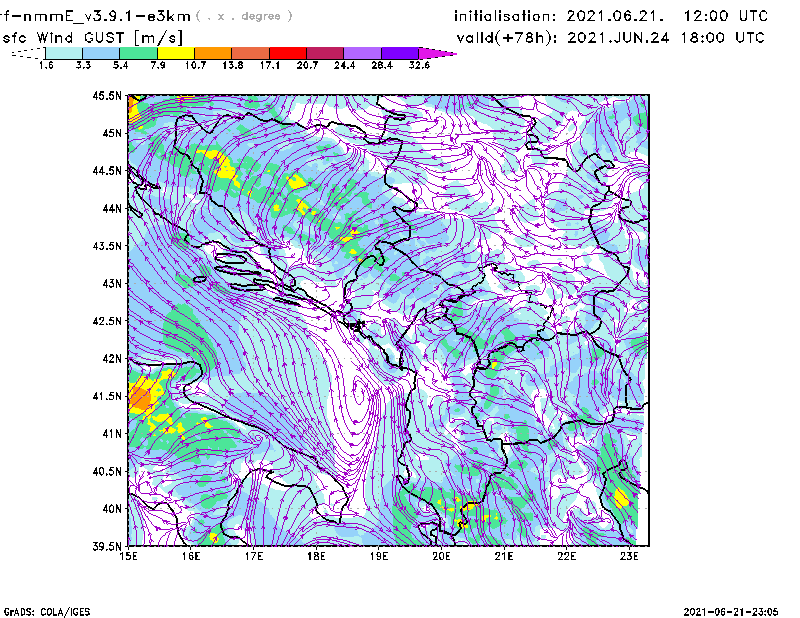Image resolution: width=800 pixels, height=618 pixels.
Task: Click the 22E longitude label
Action: [567, 556]
